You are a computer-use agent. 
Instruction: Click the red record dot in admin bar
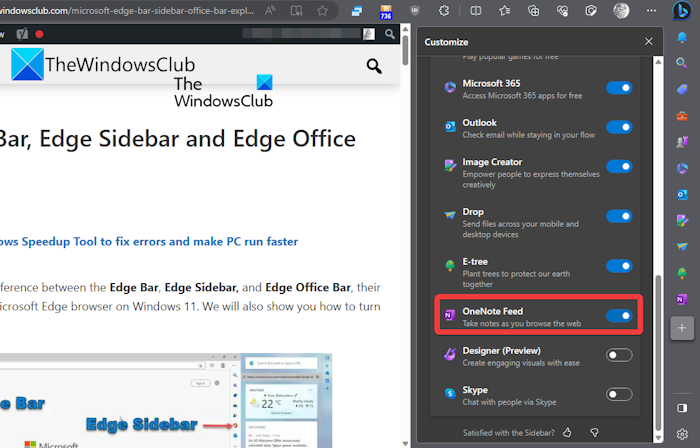pos(39,34)
